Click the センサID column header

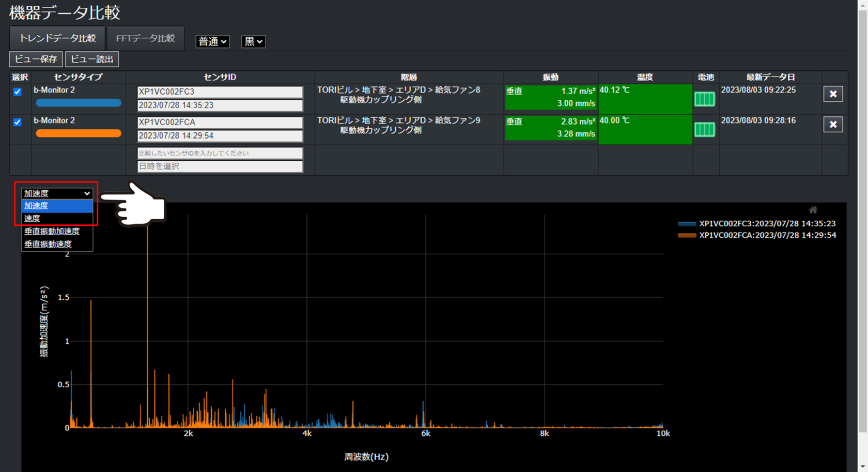(220, 77)
